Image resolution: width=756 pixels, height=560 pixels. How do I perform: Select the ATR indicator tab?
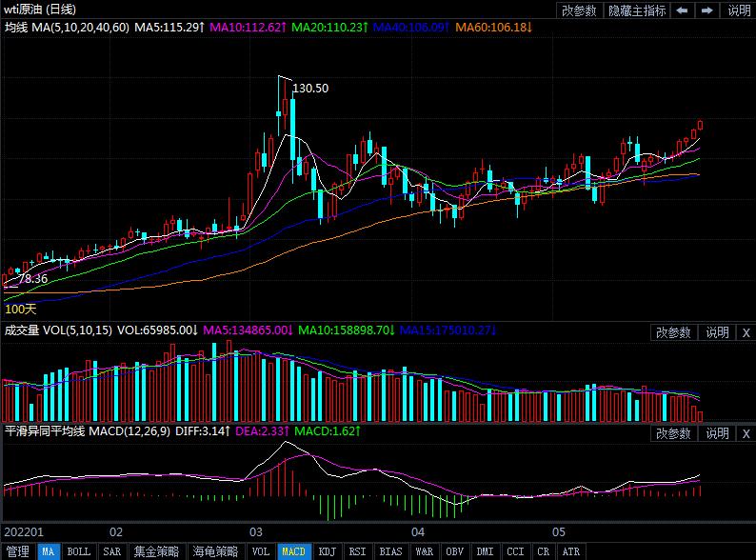[x=571, y=551]
